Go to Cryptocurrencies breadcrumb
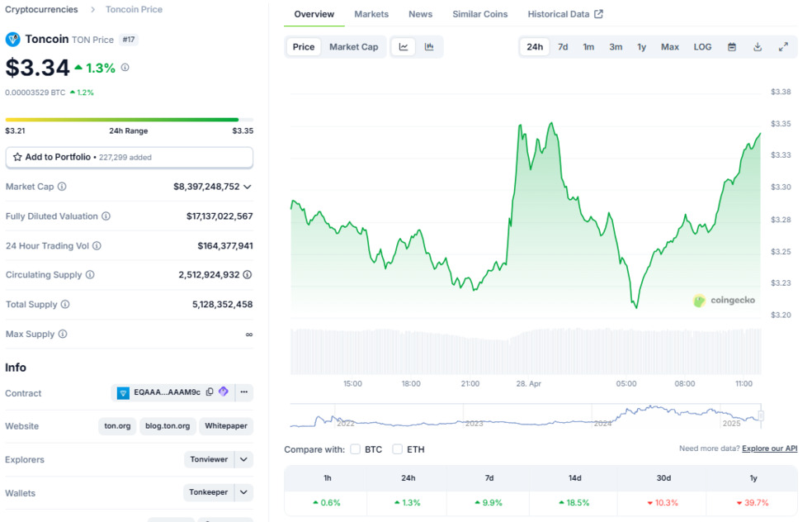This screenshot has height=522, width=812. (41, 9)
